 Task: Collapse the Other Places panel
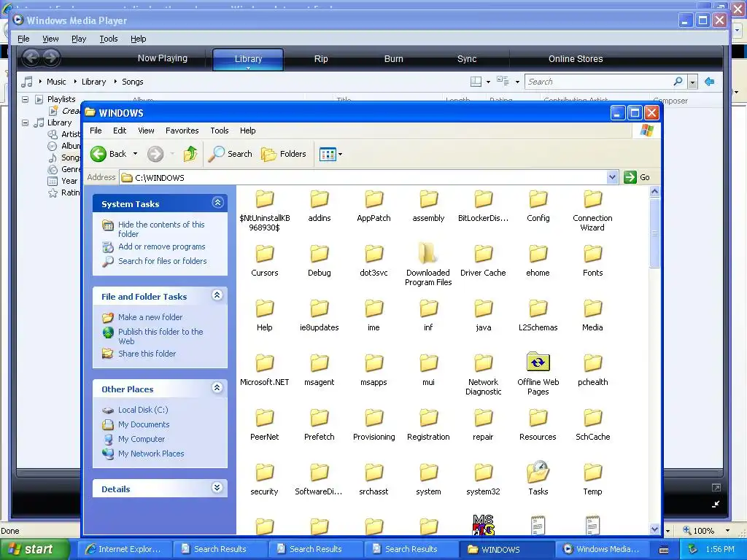pyautogui.click(x=217, y=388)
